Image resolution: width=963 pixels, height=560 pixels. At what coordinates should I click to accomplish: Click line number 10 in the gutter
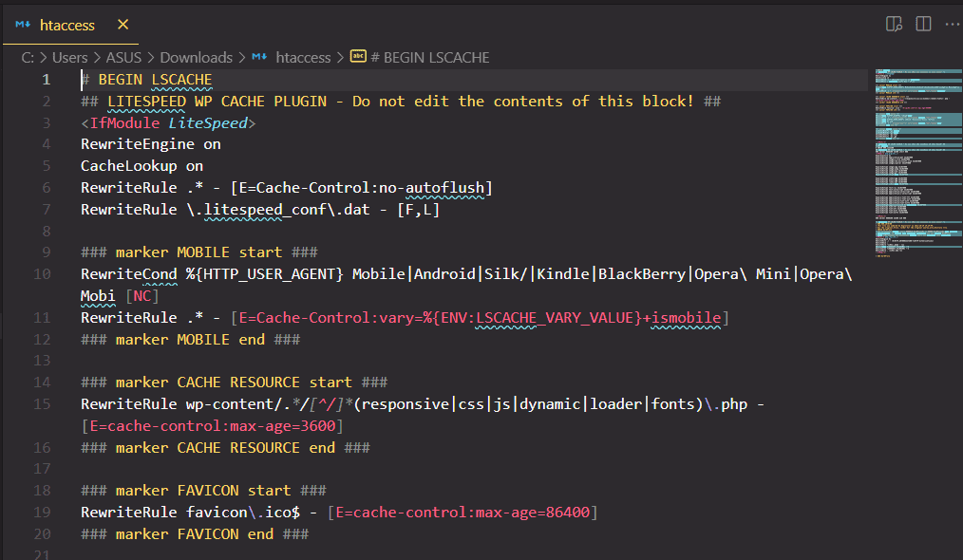(x=42, y=274)
